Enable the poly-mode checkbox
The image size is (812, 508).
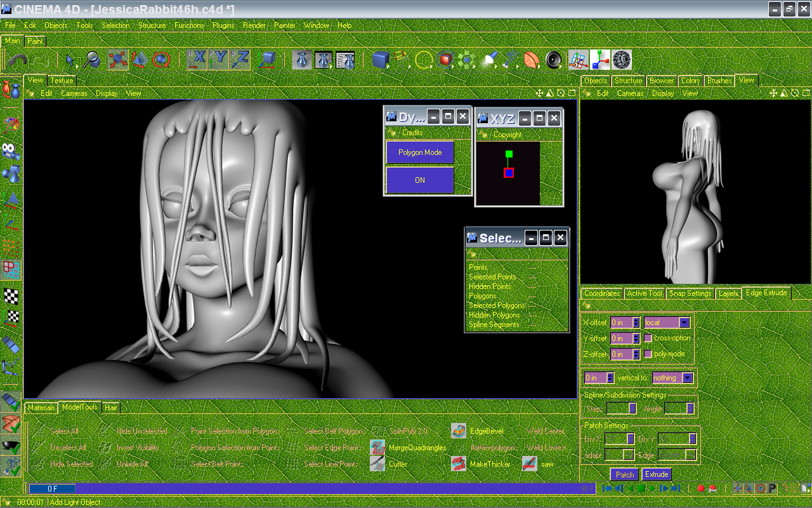pyautogui.click(x=648, y=354)
